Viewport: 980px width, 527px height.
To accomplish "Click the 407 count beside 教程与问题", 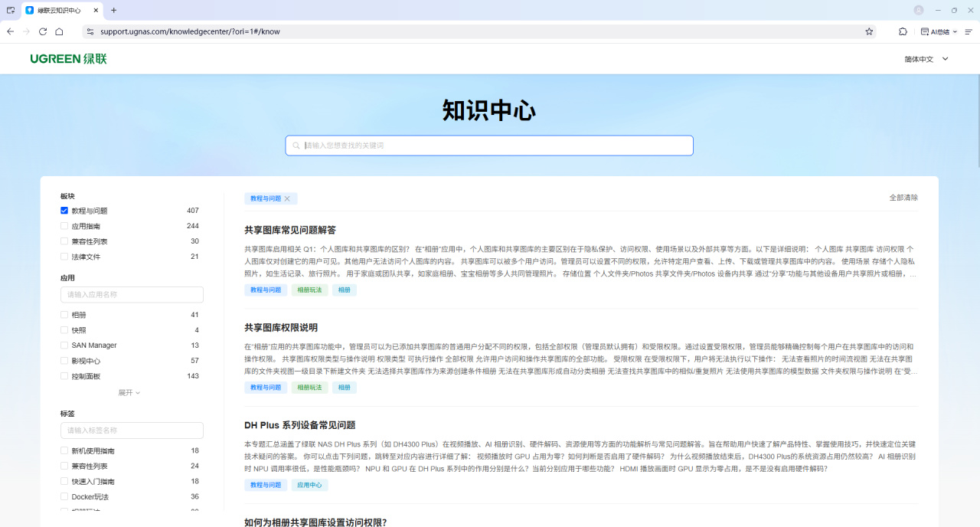I will (x=193, y=211).
